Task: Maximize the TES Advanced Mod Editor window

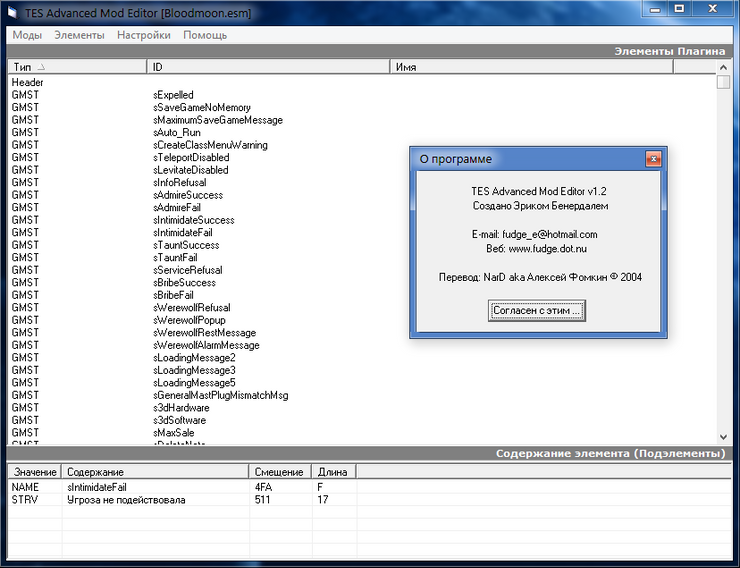Action: pyautogui.click(x=678, y=9)
